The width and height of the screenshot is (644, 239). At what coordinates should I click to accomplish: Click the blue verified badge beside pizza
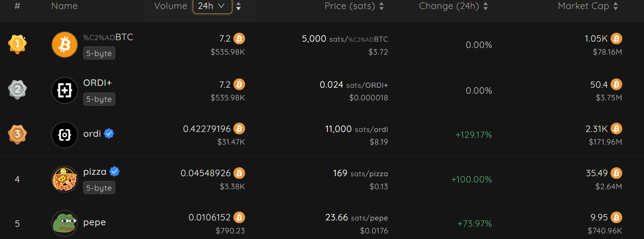114,171
